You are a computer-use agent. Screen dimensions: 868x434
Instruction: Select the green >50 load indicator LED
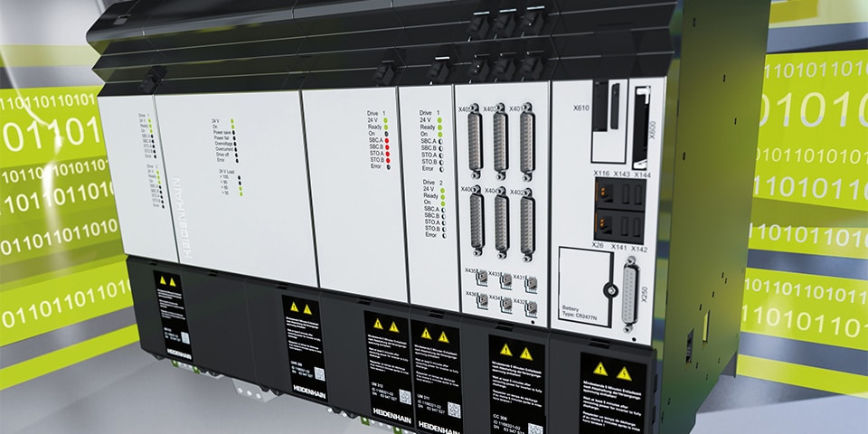tap(240, 193)
